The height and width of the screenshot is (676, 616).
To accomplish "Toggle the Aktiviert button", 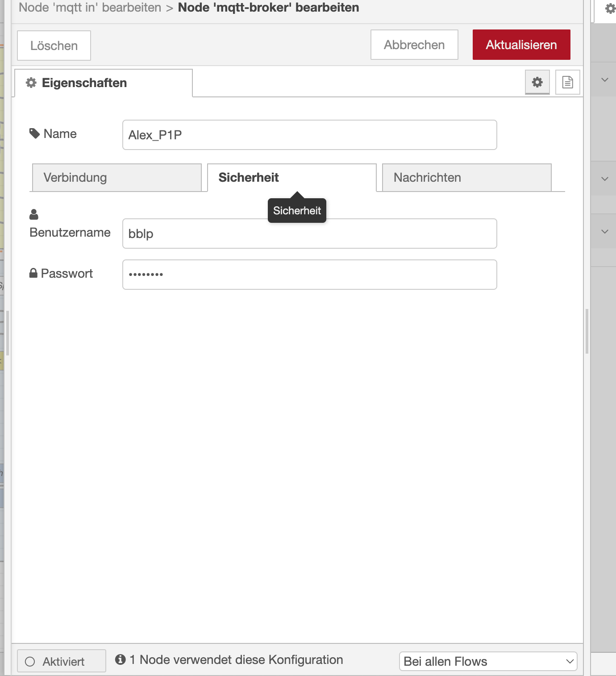I will point(62,661).
